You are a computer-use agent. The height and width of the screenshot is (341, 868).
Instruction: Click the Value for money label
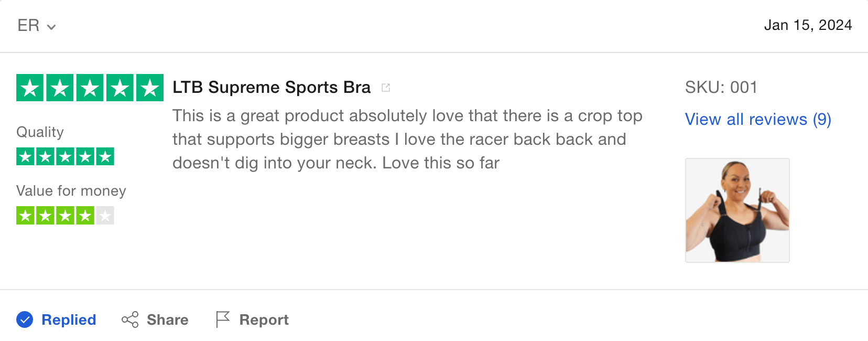tap(71, 190)
